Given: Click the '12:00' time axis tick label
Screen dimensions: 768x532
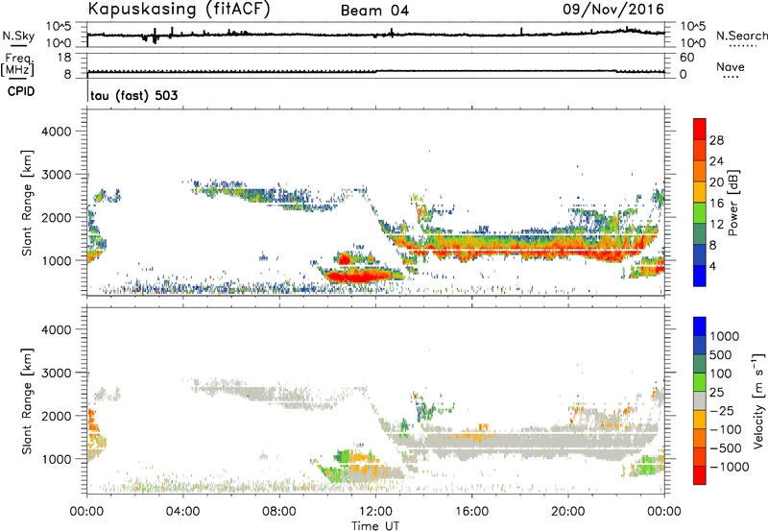Looking at the screenshot, I should click(375, 512).
